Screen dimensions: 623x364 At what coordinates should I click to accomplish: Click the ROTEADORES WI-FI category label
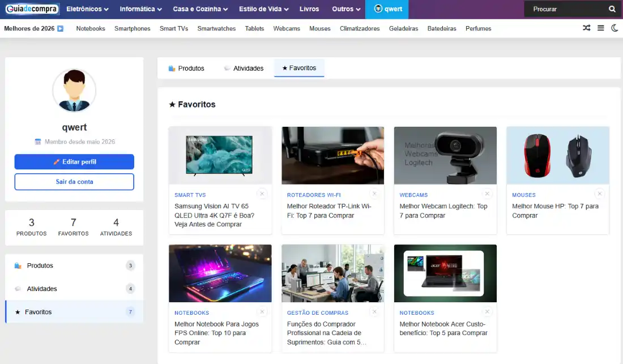point(314,195)
